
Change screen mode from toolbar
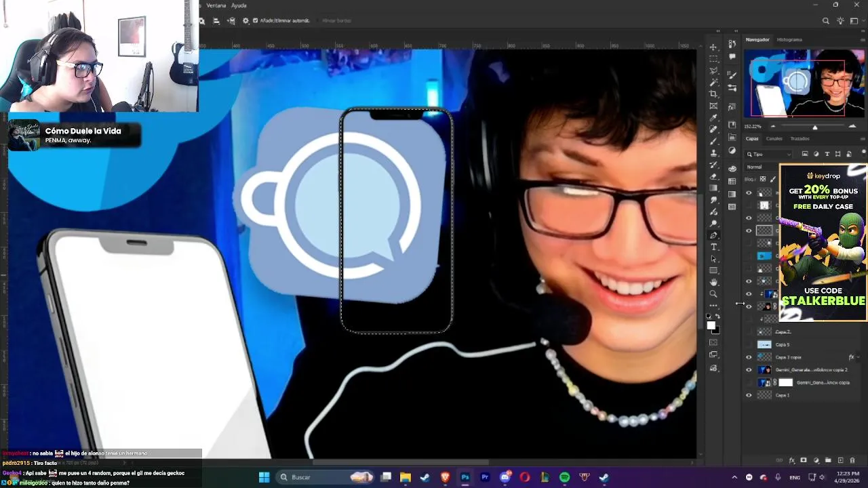click(713, 354)
